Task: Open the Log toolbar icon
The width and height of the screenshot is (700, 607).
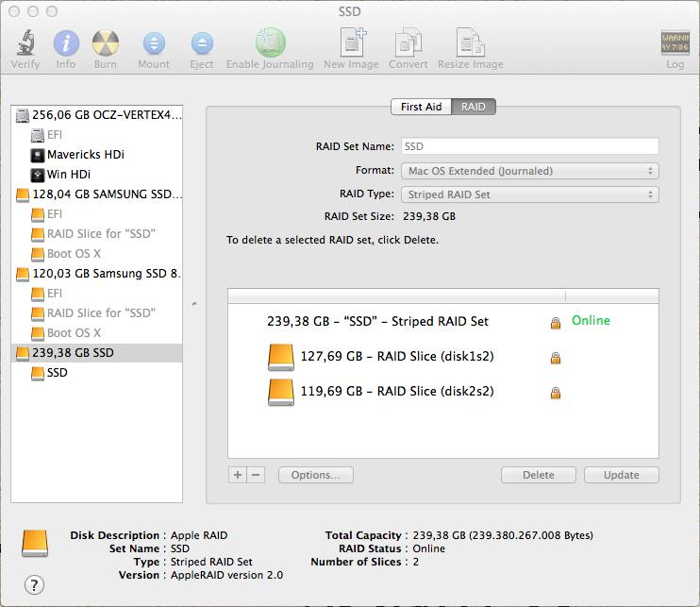Action: pyautogui.click(x=675, y=42)
